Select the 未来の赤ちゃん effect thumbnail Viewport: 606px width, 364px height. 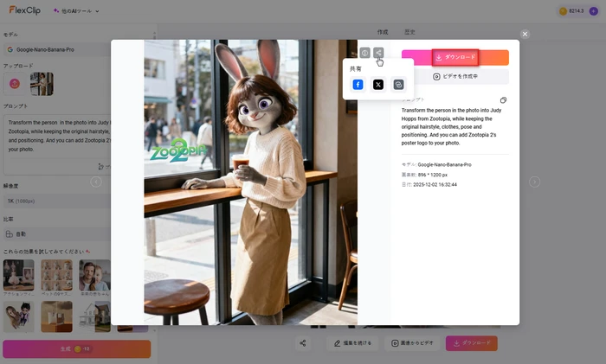(94, 275)
